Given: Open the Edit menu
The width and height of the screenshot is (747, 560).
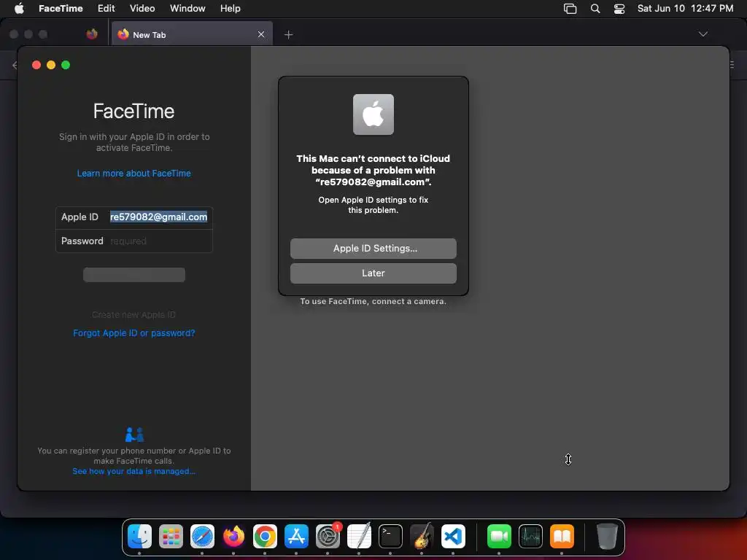Looking at the screenshot, I should (106, 8).
